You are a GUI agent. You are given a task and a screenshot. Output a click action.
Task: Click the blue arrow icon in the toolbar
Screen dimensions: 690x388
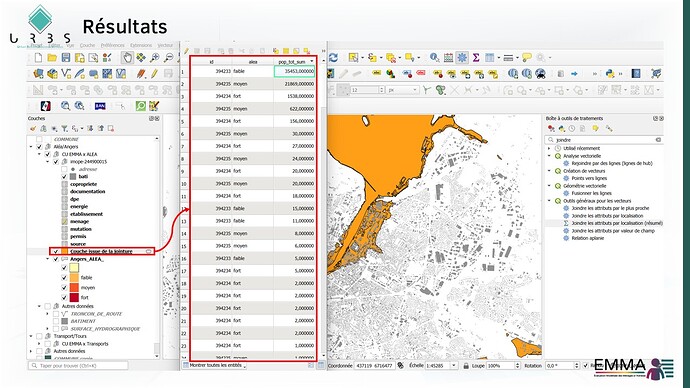click(x=574, y=73)
